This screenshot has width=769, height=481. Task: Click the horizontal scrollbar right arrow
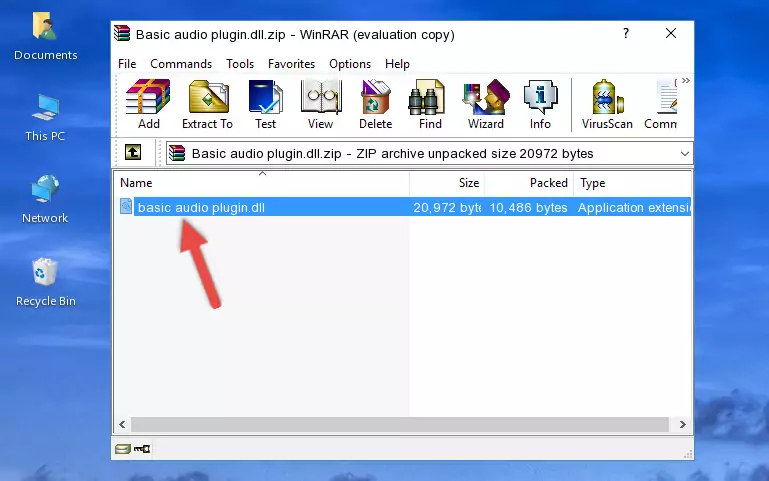pos(683,425)
